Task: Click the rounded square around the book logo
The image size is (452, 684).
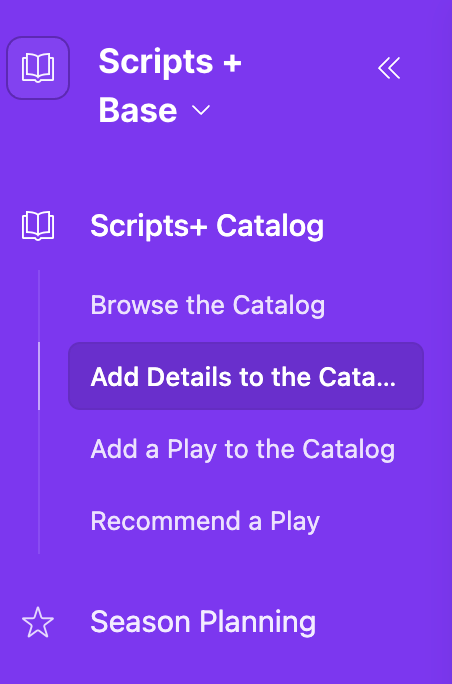Action: (38, 68)
